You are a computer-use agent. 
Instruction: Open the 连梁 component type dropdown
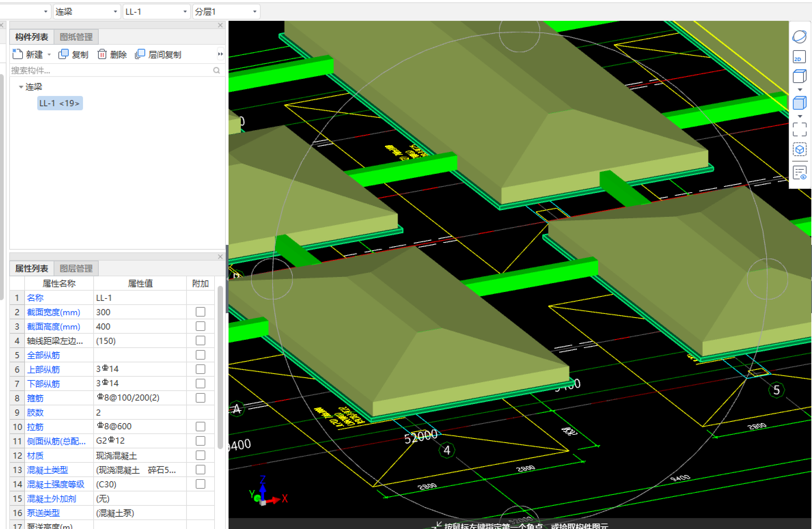click(x=86, y=12)
